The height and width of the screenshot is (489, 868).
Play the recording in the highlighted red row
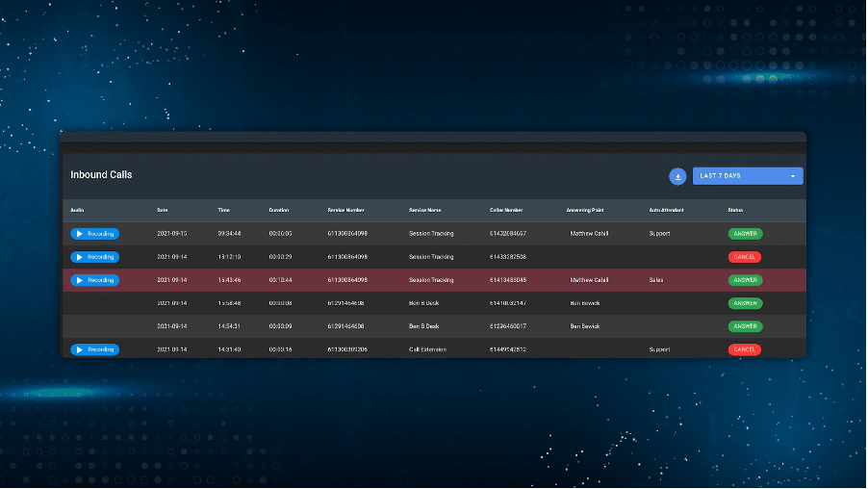click(94, 280)
